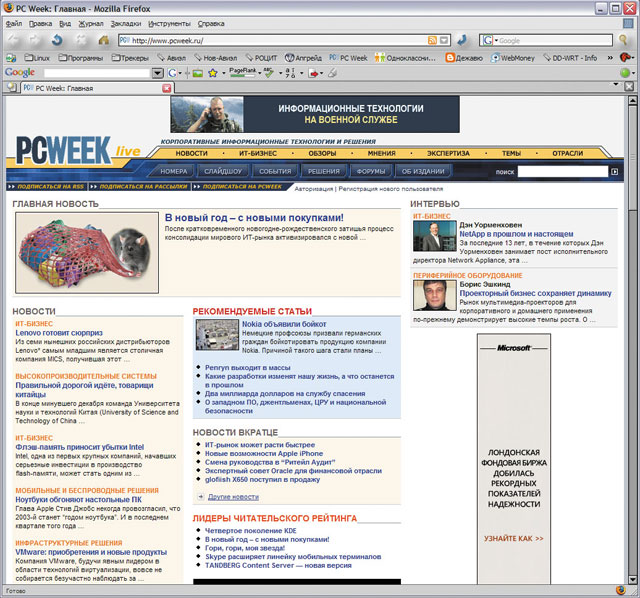
Task: Click the Авторизация link
Action: tap(313, 189)
